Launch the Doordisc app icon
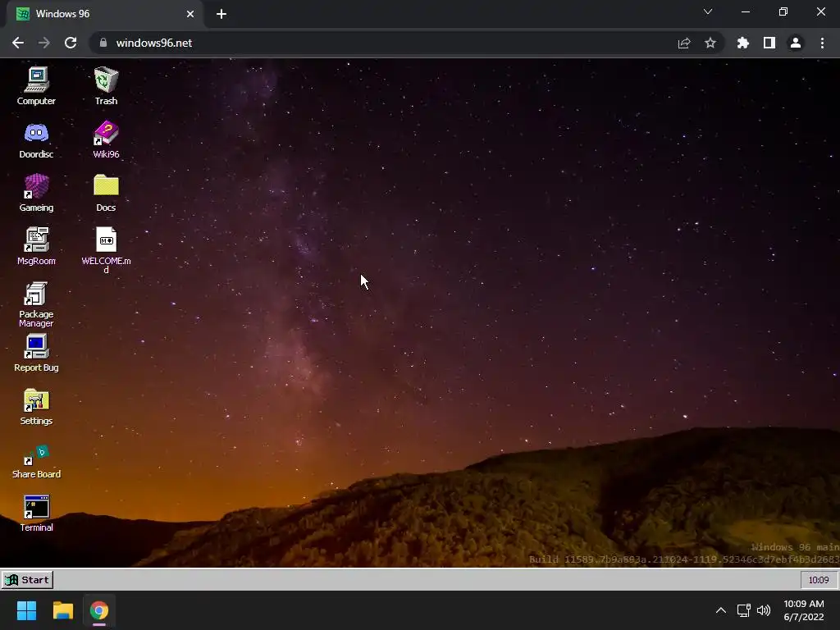 click(x=36, y=139)
